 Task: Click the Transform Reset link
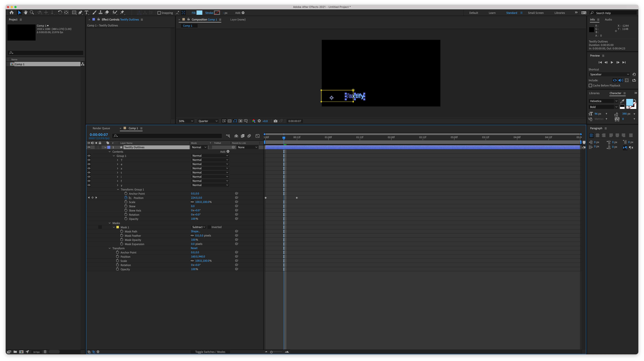[x=194, y=248]
